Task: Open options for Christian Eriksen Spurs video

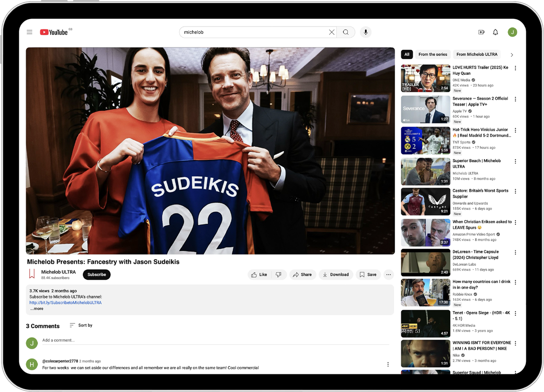Action: click(x=515, y=222)
